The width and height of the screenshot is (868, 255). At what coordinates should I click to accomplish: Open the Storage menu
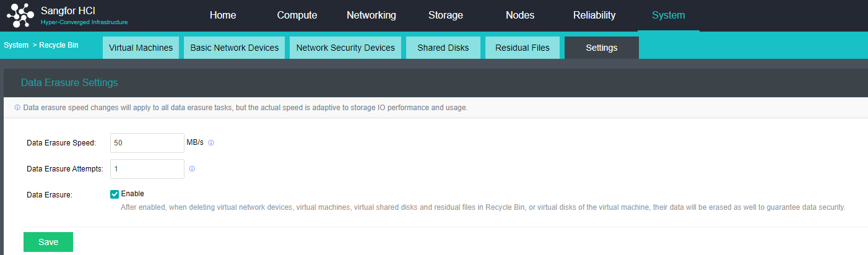point(445,15)
